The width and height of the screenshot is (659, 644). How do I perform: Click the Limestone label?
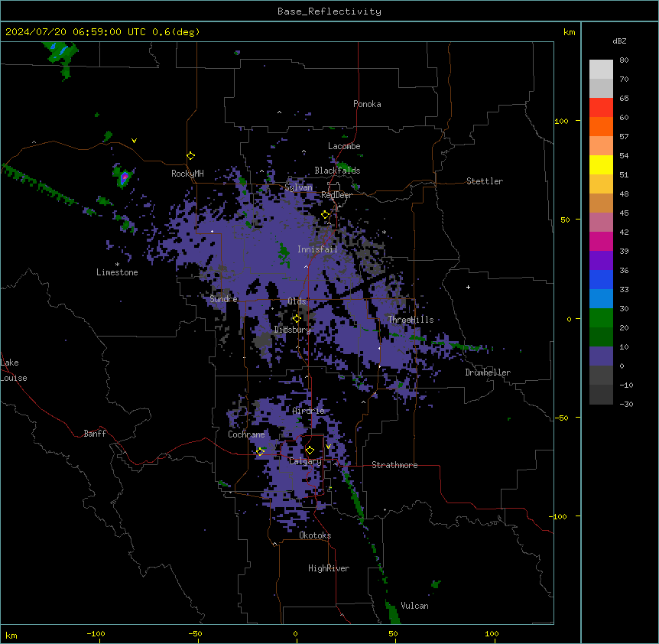click(117, 272)
